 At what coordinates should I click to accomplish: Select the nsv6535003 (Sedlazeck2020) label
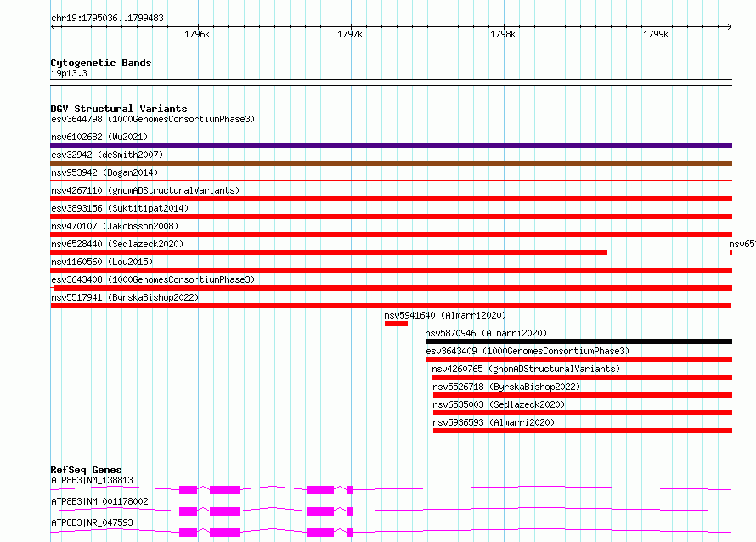499,404
